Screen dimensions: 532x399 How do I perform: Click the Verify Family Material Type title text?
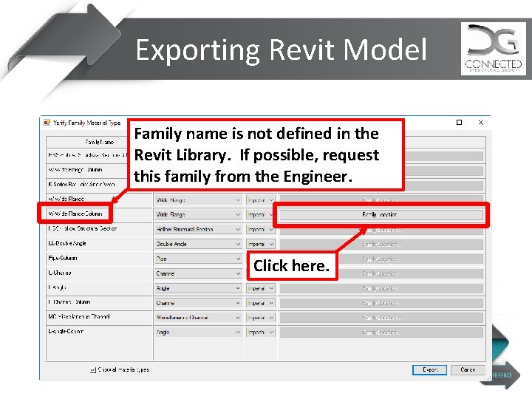pyautogui.click(x=87, y=123)
